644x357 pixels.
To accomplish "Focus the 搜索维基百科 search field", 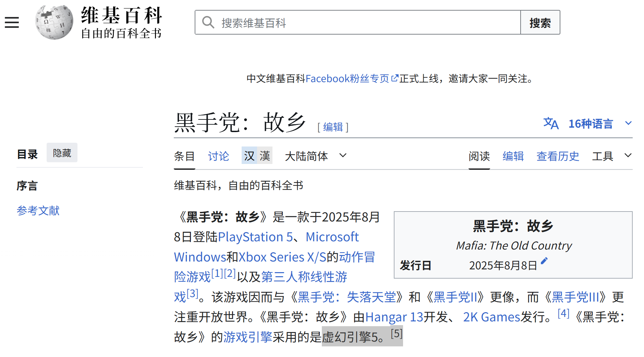I will pyautogui.click(x=358, y=22).
